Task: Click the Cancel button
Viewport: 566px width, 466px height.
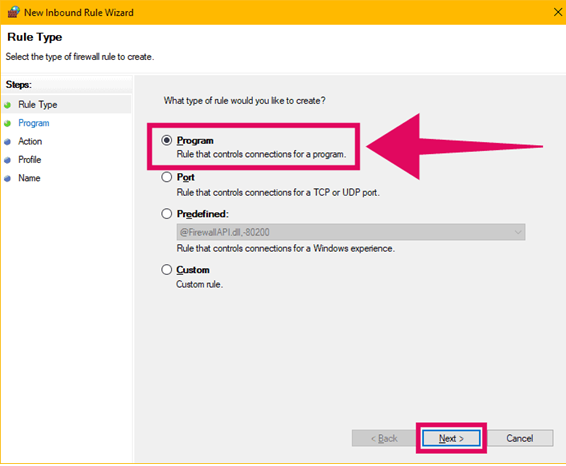Action: (x=520, y=438)
